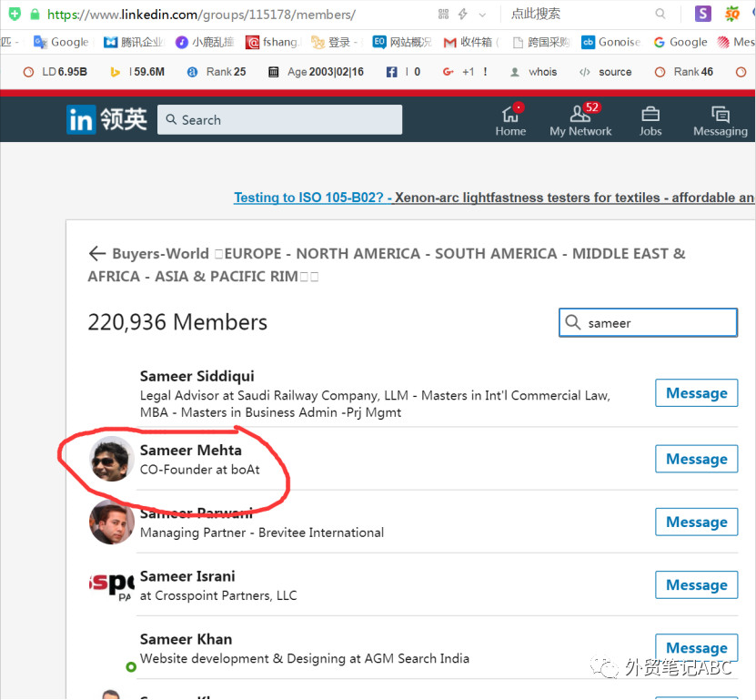The width and height of the screenshot is (756, 700).
Task: Click Sameer Israni's company logo avatar
Action: (112, 585)
